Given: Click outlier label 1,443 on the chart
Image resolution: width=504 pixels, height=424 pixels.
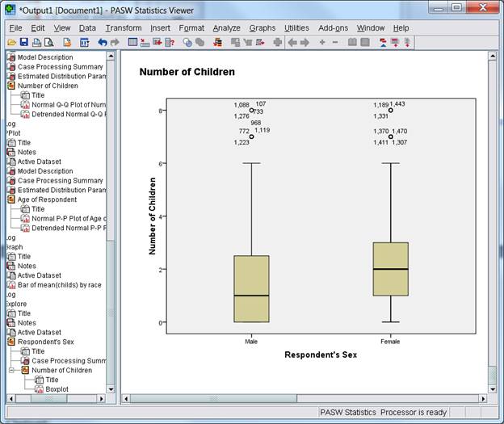Looking at the screenshot, I should click(x=397, y=104).
